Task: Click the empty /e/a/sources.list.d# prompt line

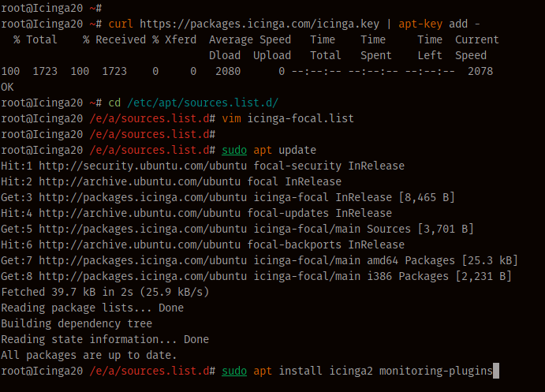Action: point(108,135)
